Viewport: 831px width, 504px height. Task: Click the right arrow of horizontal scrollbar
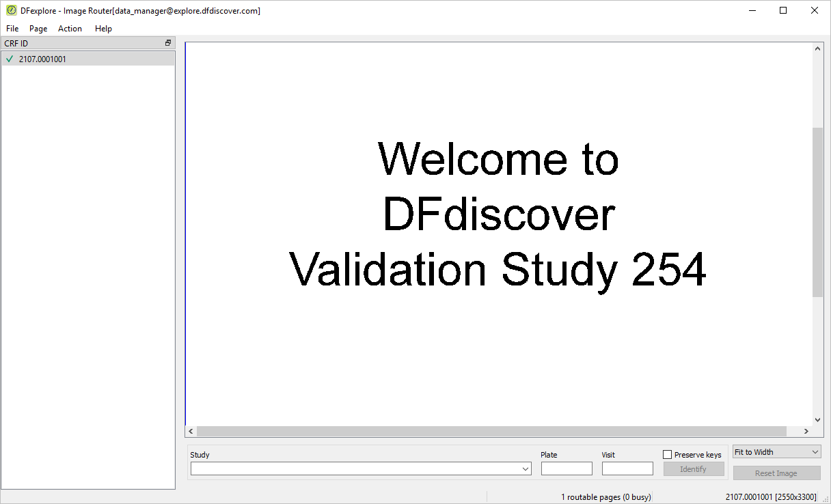806,432
